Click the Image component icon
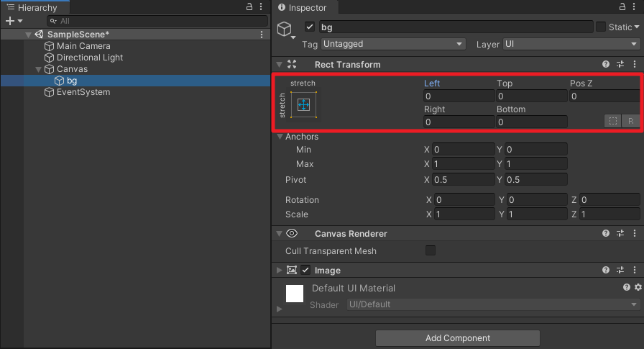644x349 pixels. [292, 270]
